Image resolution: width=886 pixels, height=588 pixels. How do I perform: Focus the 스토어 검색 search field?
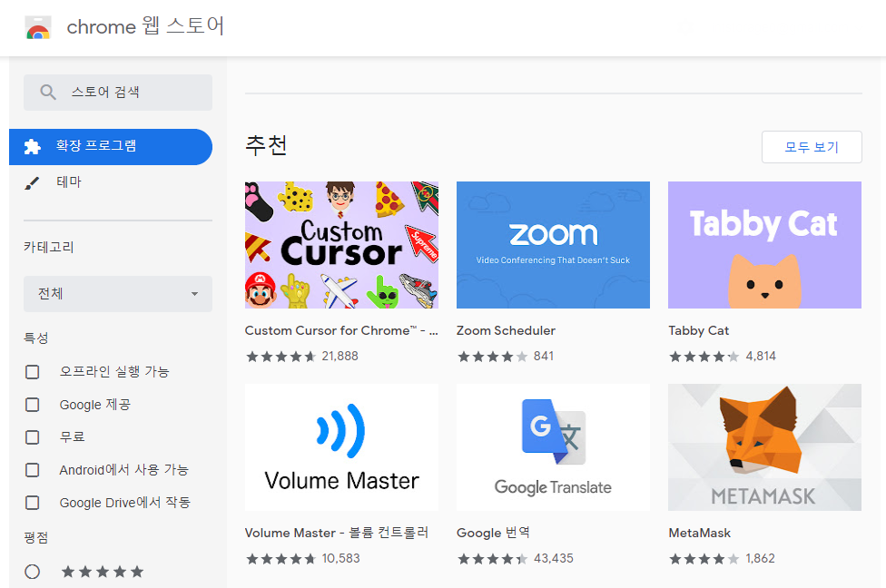pos(118,93)
